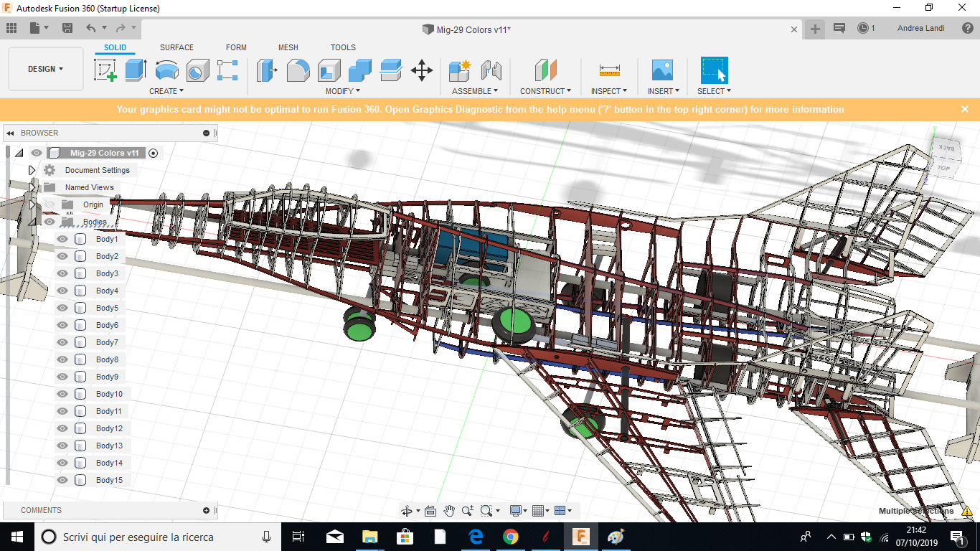Open the SELECT dropdown menu

(714, 91)
